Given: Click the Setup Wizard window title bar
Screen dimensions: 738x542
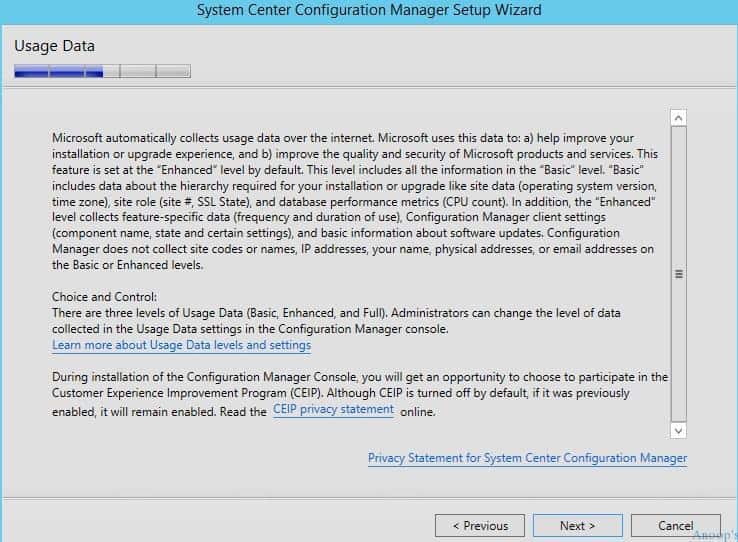Looking at the screenshot, I should pos(369,10).
